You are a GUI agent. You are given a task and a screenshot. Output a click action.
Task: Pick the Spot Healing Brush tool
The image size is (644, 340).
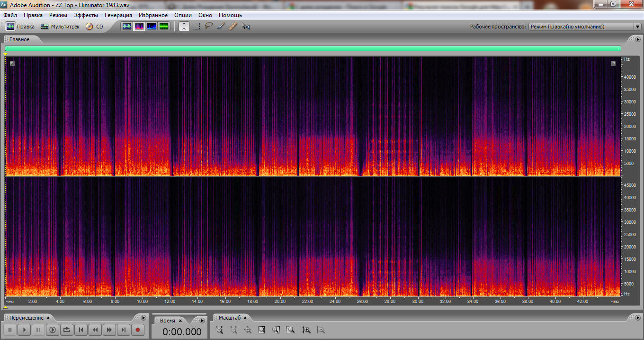(233, 27)
